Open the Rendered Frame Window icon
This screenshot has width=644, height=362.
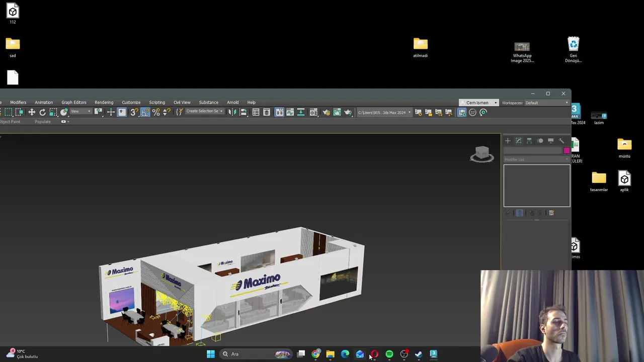(x=337, y=112)
